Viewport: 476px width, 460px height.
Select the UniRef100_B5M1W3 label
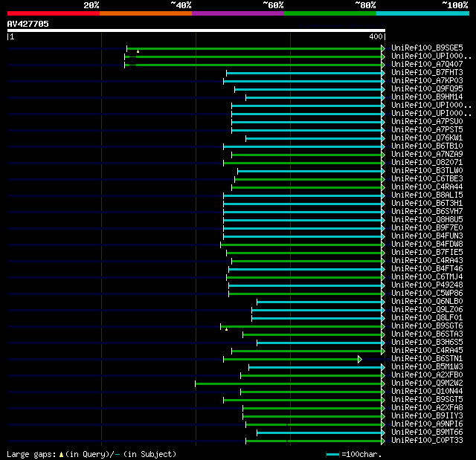(x=427, y=367)
